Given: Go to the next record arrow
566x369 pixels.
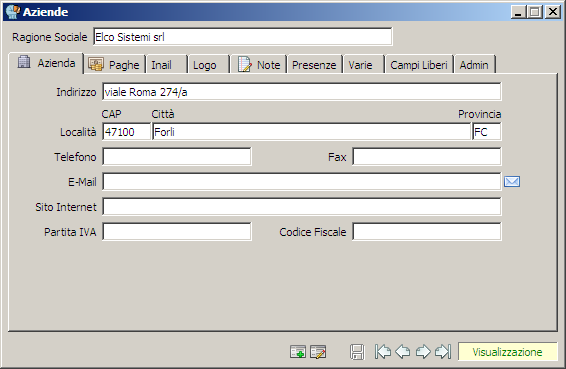Looking at the screenshot, I should click(x=423, y=352).
